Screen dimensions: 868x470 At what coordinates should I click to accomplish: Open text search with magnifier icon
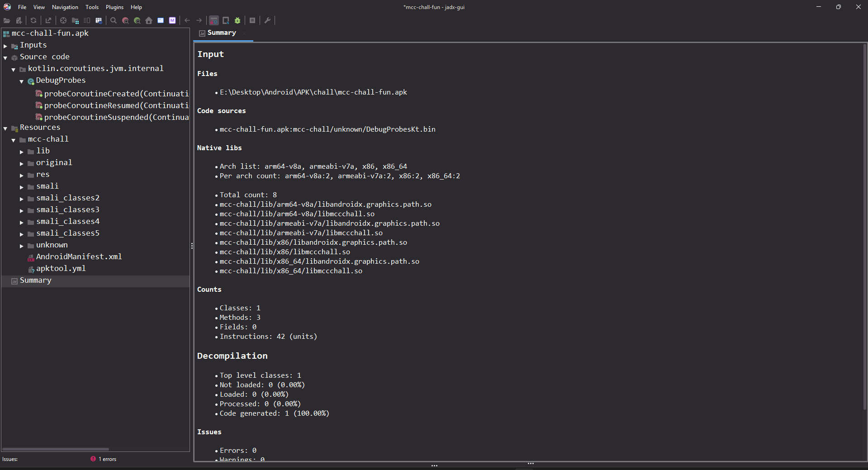[x=114, y=20]
